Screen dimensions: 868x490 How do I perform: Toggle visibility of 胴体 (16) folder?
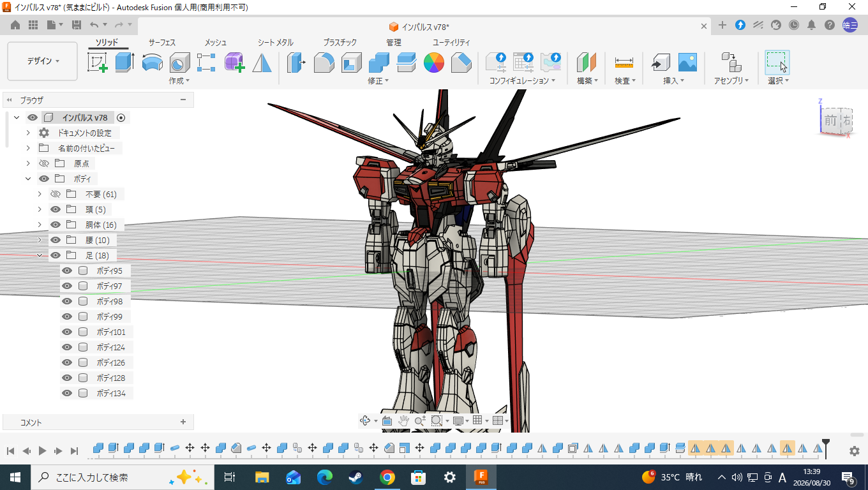coord(56,225)
